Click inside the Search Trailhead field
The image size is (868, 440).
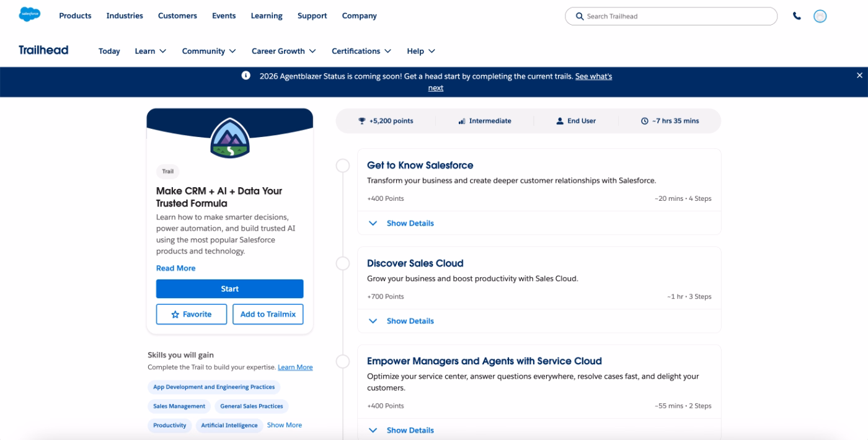click(671, 16)
